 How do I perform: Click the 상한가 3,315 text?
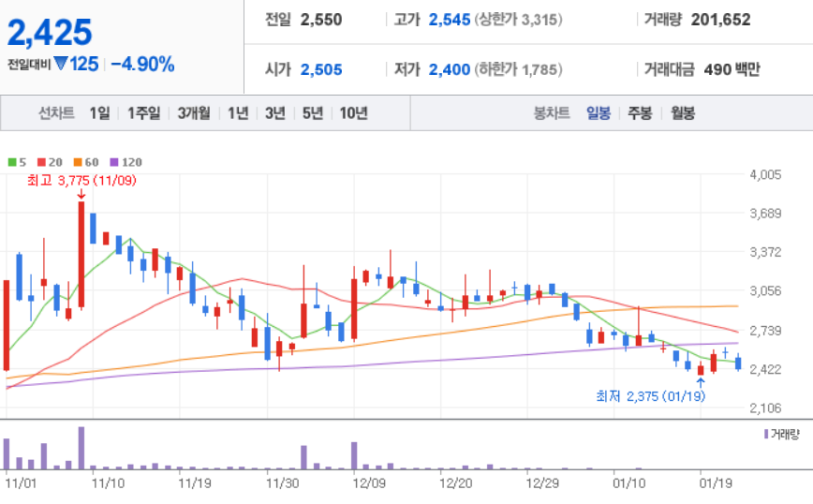519,20
